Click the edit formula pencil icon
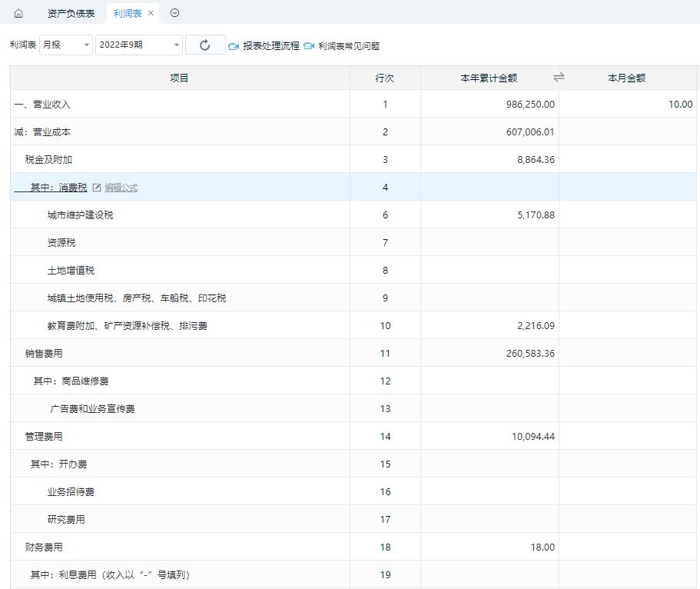Image resolution: width=700 pixels, height=589 pixels. (x=96, y=188)
